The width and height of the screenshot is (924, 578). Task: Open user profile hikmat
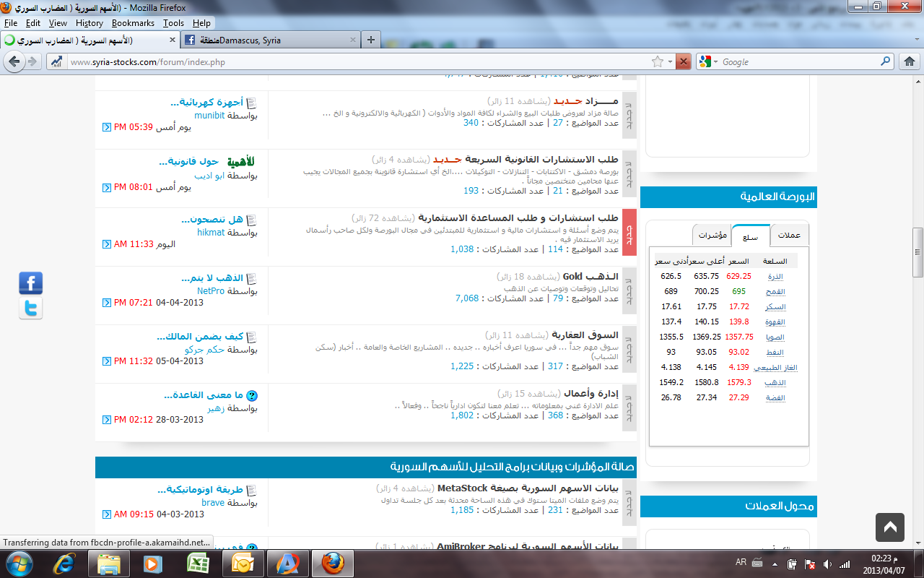tap(212, 233)
